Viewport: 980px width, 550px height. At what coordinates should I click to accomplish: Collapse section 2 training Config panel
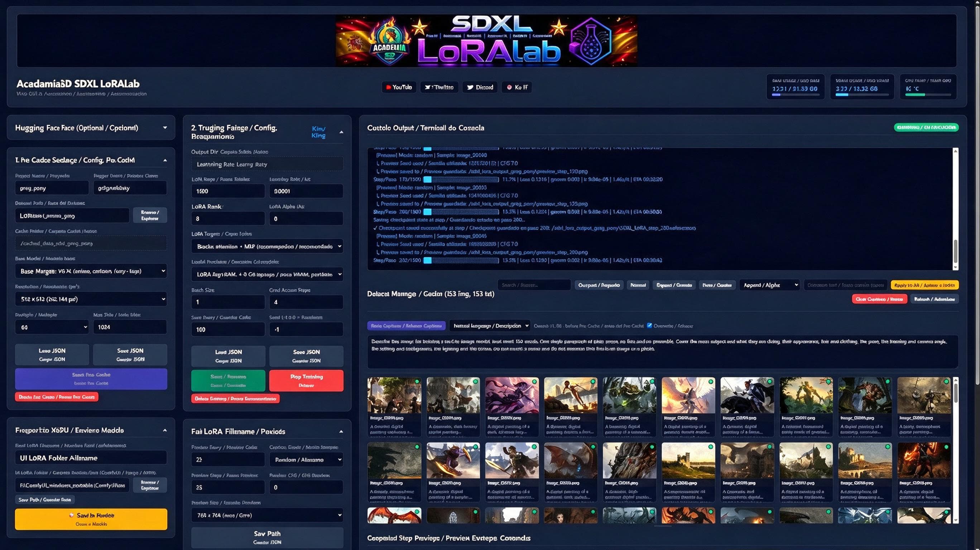tap(341, 132)
